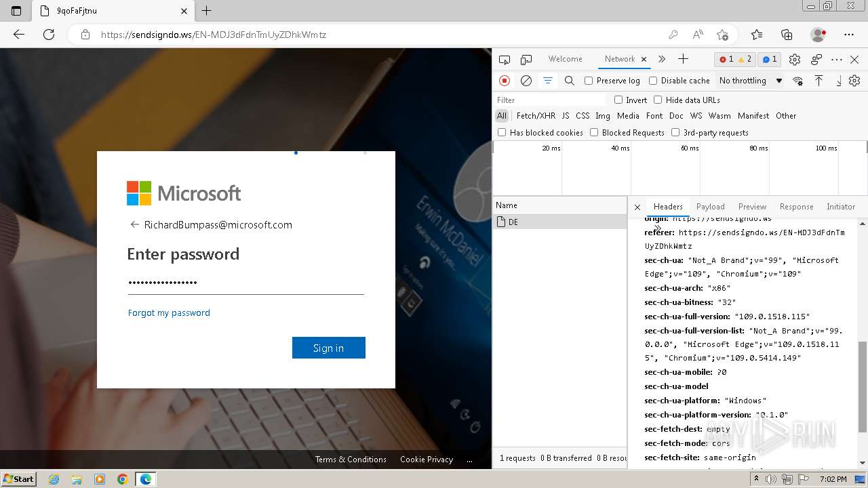868x488 pixels.
Task: Open the Preview tab
Action: (752, 207)
